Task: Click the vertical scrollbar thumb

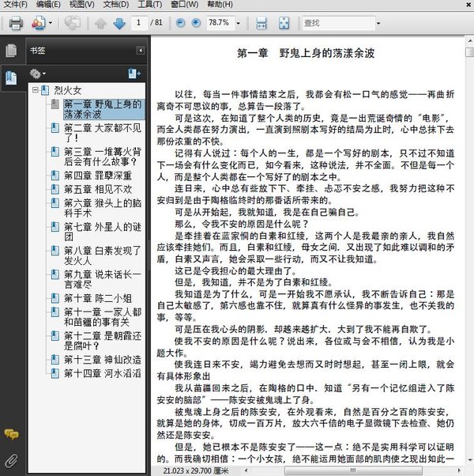Action: (x=469, y=51)
